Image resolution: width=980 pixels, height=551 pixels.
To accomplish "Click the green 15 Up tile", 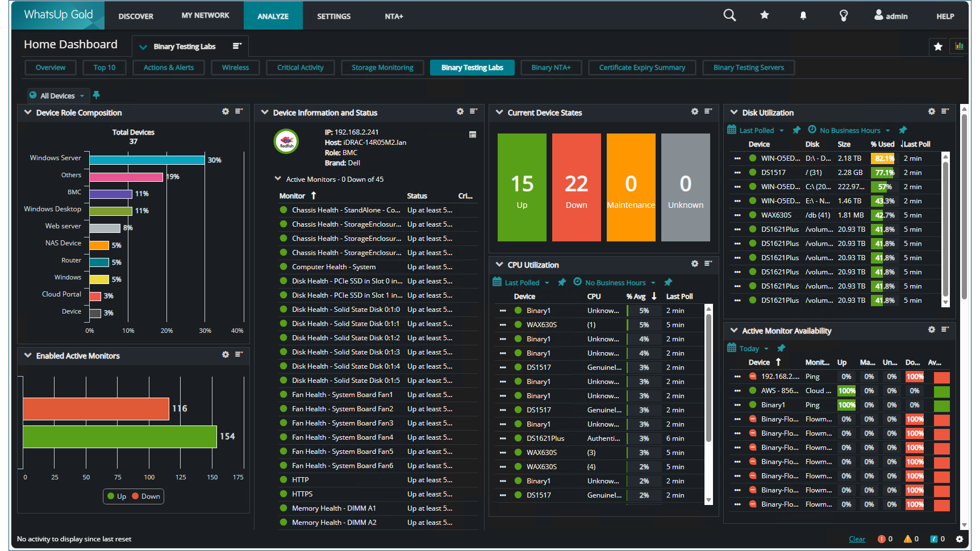I will tap(522, 187).
